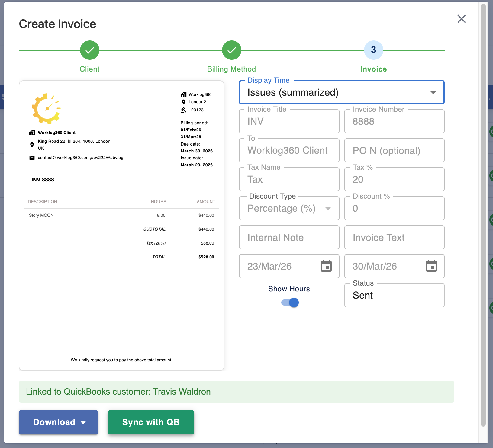Close the Create Invoice dialog
This screenshot has width=493, height=448.
tap(461, 19)
